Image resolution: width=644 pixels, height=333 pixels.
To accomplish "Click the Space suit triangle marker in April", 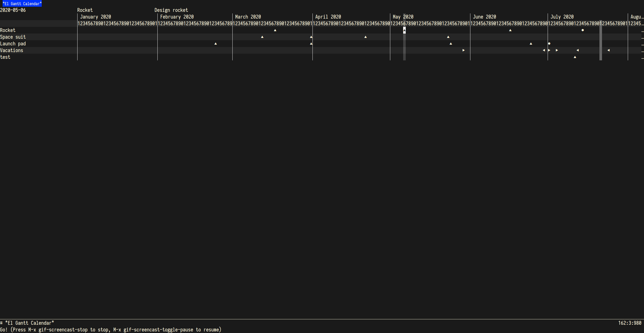I will [366, 37].
